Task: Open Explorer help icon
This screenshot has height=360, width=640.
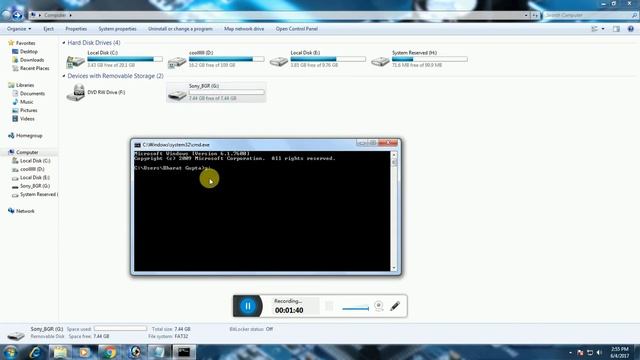Action: point(631,29)
